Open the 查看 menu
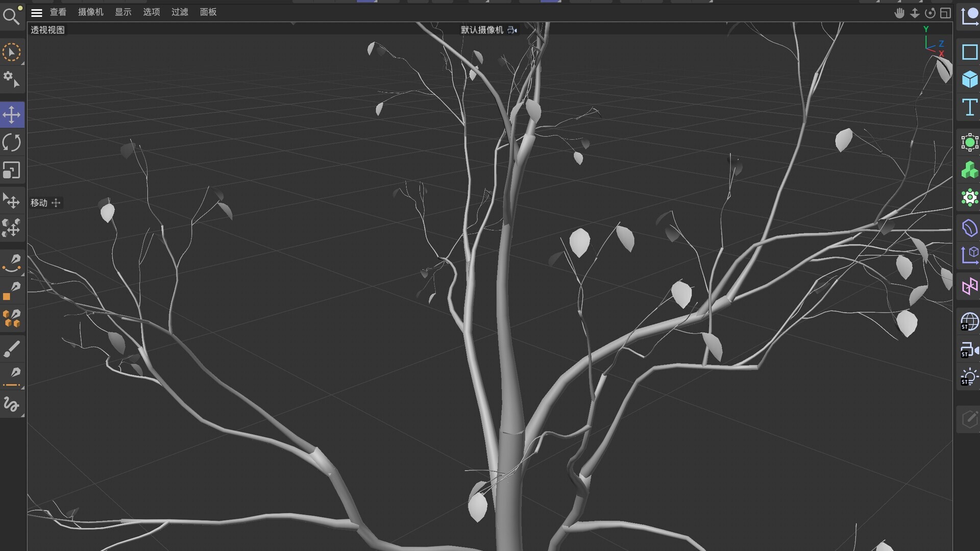The height and width of the screenshot is (551, 980). click(x=58, y=12)
